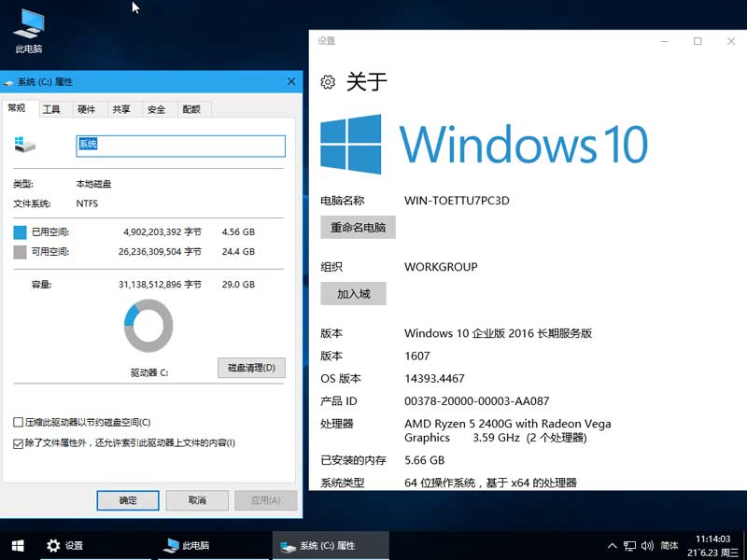
Task: Click the installed memory value 5.66 GB
Action: point(424,460)
